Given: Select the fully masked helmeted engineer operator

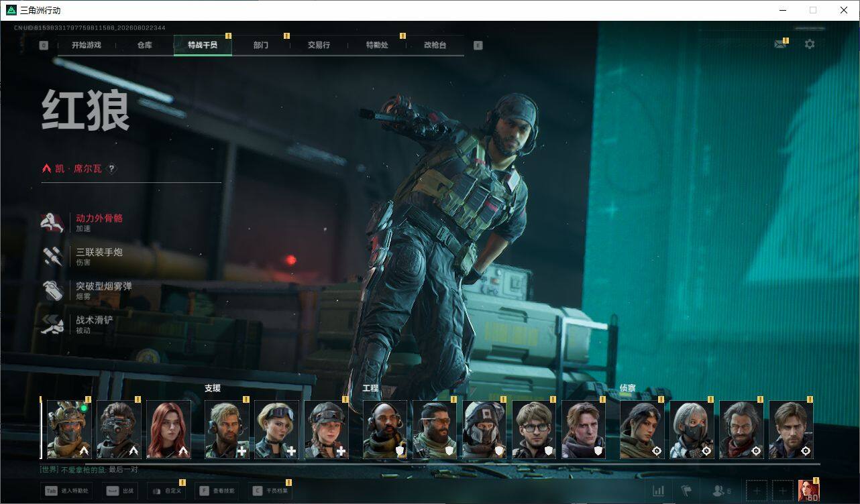Looking at the screenshot, I should point(484,430).
